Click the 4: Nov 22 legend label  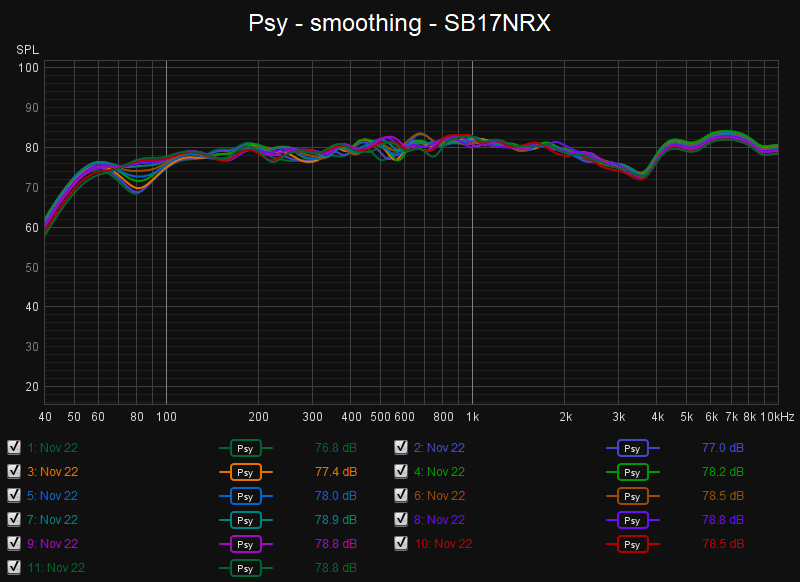coord(439,472)
